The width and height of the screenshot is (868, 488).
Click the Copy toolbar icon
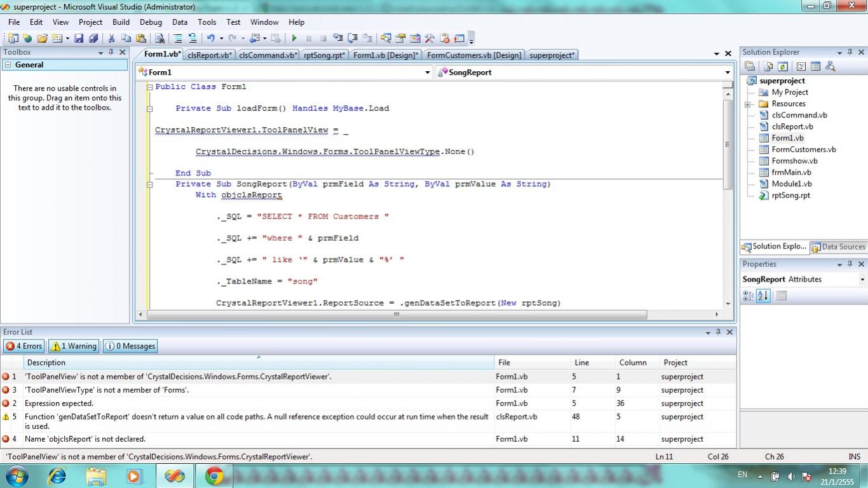(126, 38)
